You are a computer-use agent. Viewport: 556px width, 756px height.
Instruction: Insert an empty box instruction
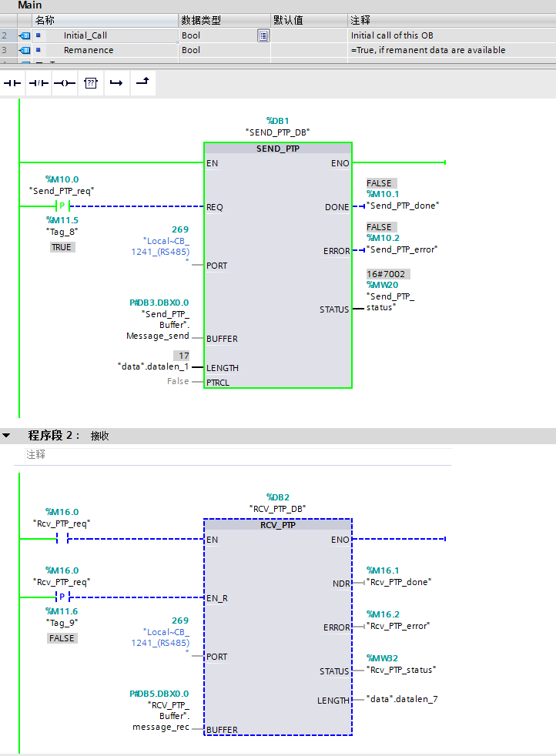[x=91, y=83]
